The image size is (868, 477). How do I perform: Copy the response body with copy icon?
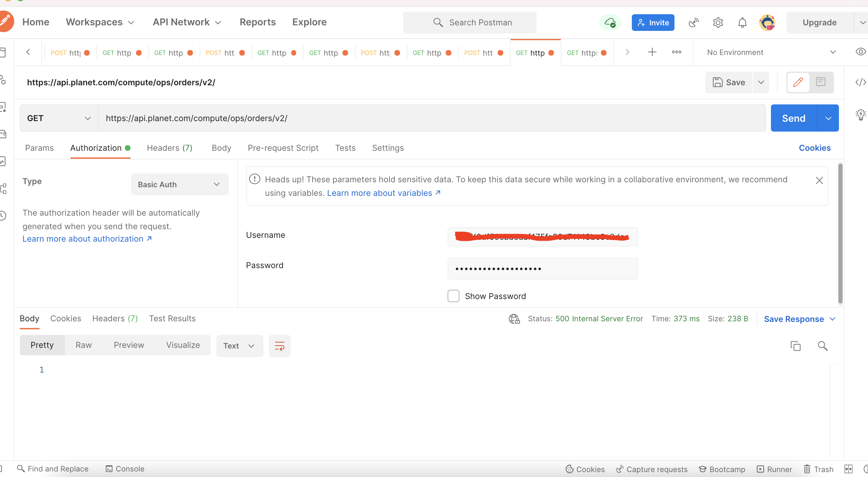click(795, 346)
